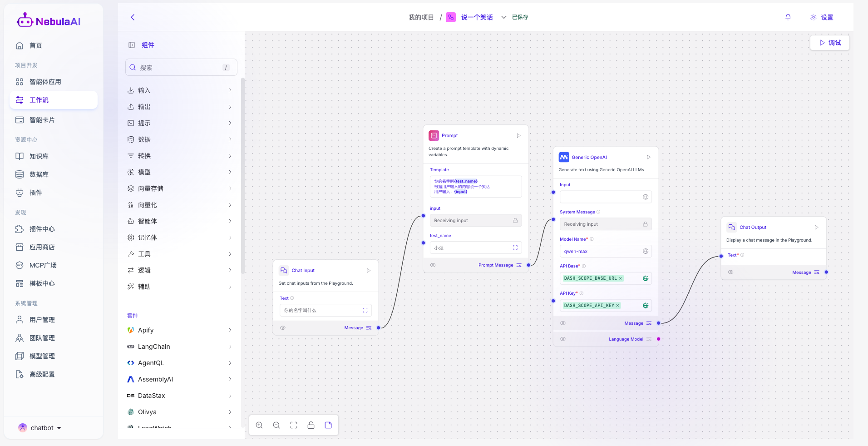Toggle Language Model output visibility eye
Screen dimensions: 868x446
pos(563,339)
